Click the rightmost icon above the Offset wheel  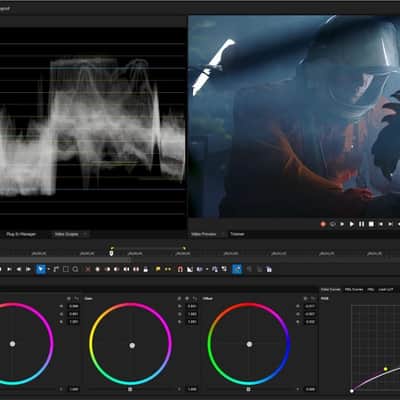tap(313, 298)
